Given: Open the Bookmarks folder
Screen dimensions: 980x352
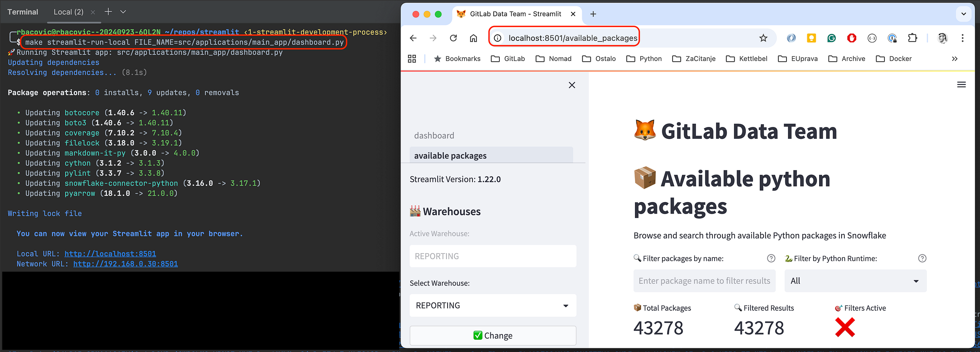Looking at the screenshot, I should 457,59.
